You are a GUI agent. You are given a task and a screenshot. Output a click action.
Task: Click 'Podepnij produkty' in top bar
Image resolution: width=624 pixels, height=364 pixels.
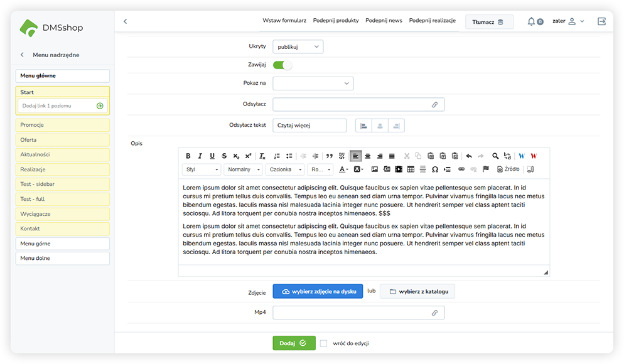tap(336, 21)
